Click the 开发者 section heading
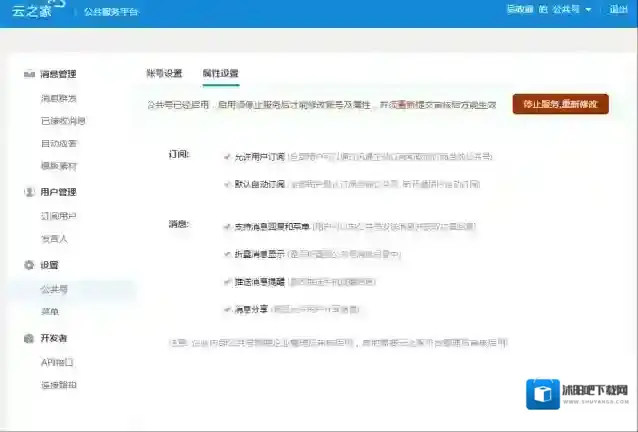 click(x=54, y=338)
